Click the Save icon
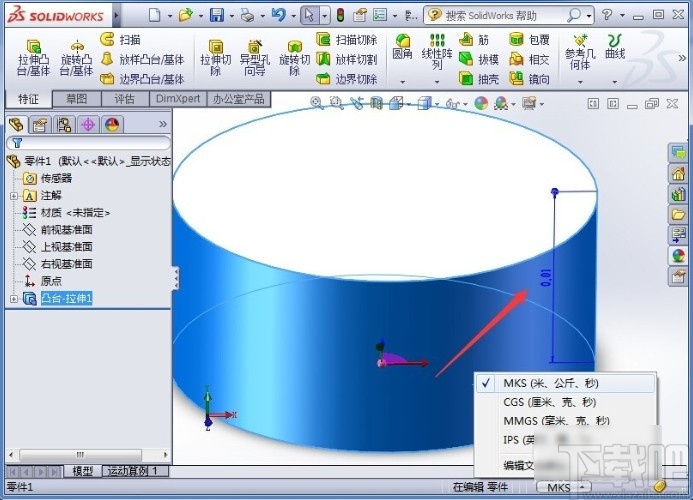 coord(217,15)
